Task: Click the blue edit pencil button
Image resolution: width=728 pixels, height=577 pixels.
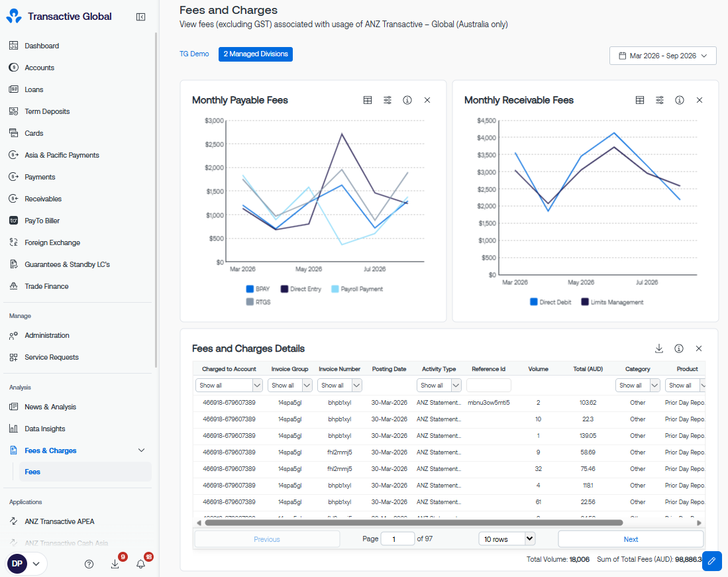Action: coord(711,560)
